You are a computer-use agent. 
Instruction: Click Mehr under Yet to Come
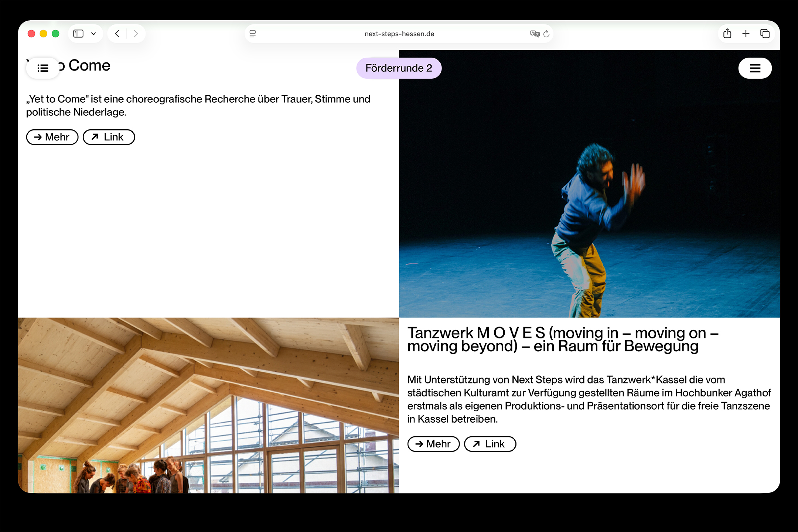52,137
